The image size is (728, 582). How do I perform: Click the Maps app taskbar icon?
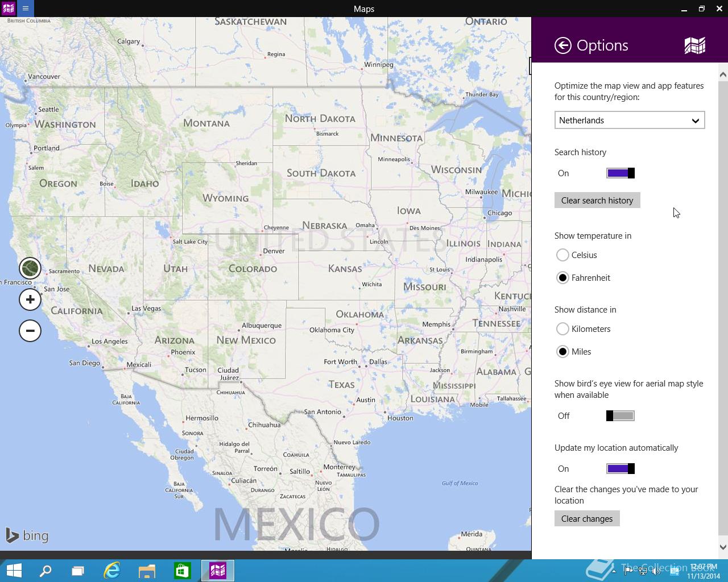pos(218,571)
